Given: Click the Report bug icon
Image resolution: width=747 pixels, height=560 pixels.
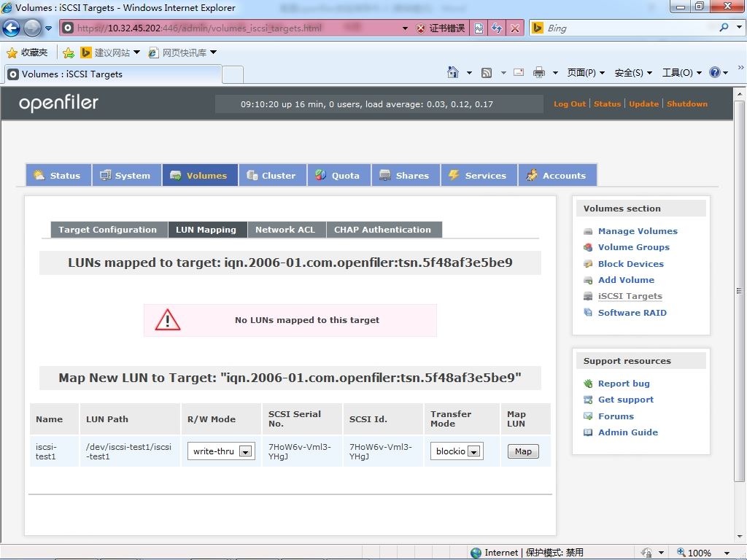Looking at the screenshot, I should coord(589,384).
